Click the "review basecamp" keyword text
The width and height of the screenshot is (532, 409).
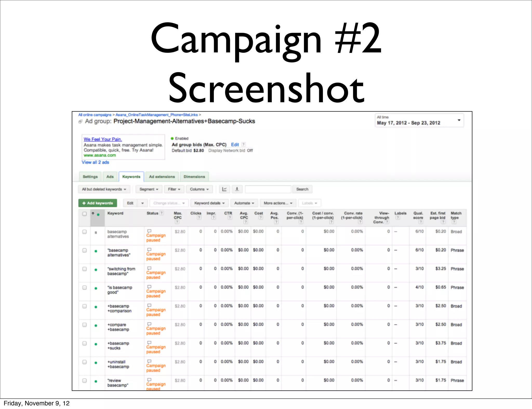[x=118, y=383]
